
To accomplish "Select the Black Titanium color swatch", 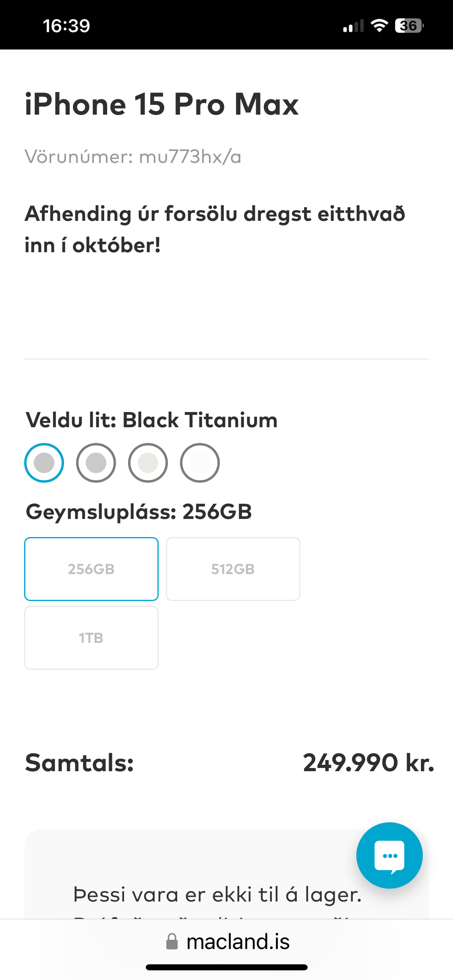I will pos(44,463).
